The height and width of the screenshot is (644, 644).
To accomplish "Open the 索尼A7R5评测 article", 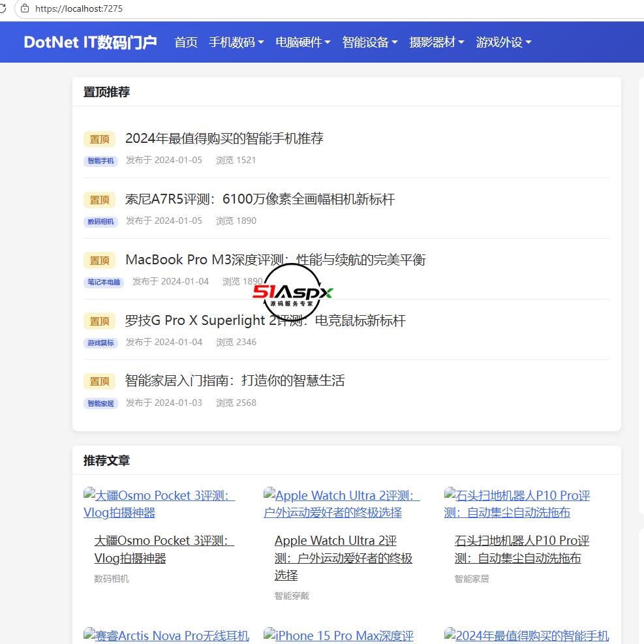I will pos(260,199).
